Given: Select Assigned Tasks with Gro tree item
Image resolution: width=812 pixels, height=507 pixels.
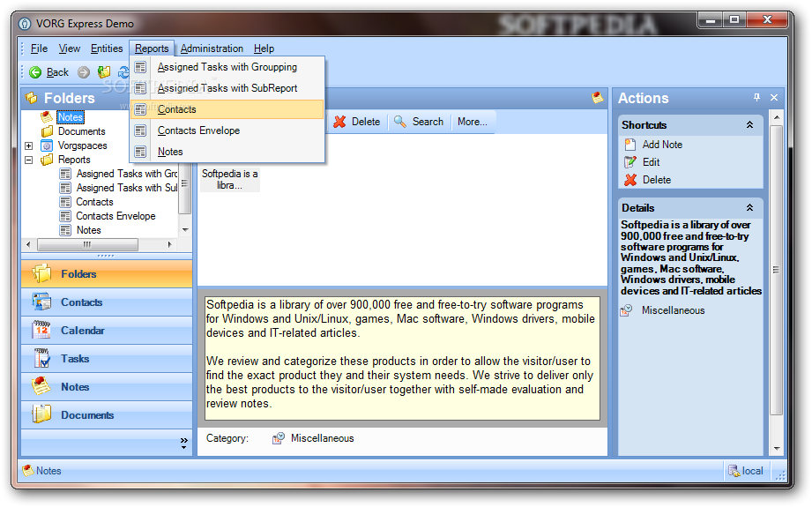Looking at the screenshot, I should (x=126, y=174).
